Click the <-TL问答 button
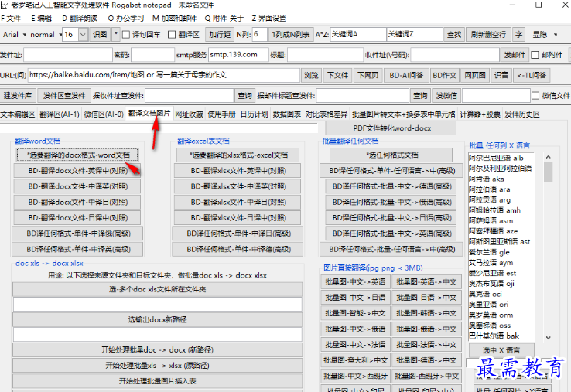The height and width of the screenshot is (392, 571). (x=532, y=75)
